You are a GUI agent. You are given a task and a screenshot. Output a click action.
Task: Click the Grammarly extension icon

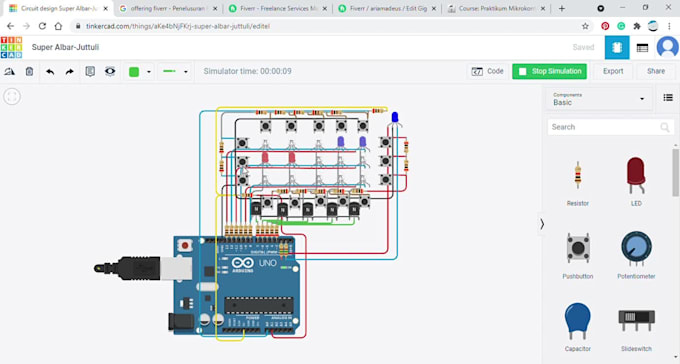click(621, 26)
